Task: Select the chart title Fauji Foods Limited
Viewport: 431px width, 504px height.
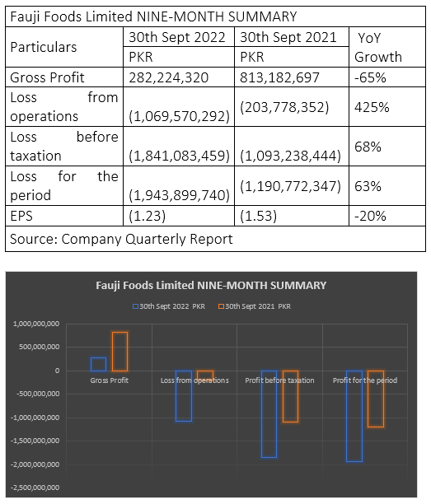Action: point(211,285)
